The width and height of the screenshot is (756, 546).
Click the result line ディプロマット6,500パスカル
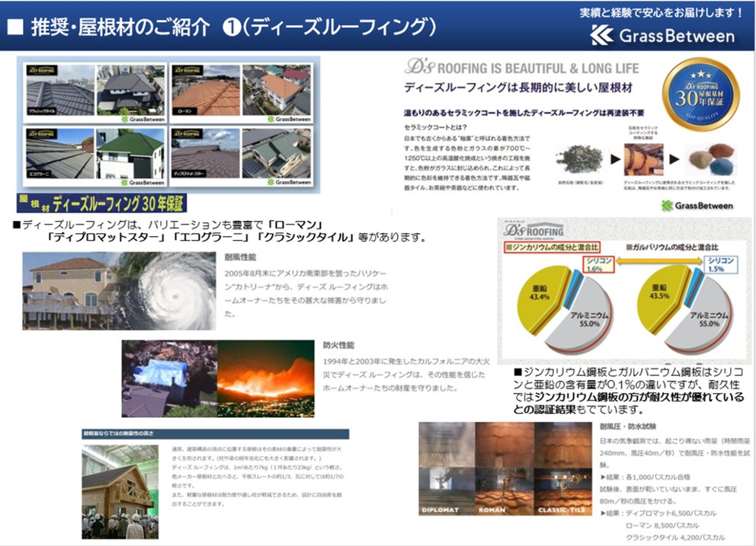(658, 513)
